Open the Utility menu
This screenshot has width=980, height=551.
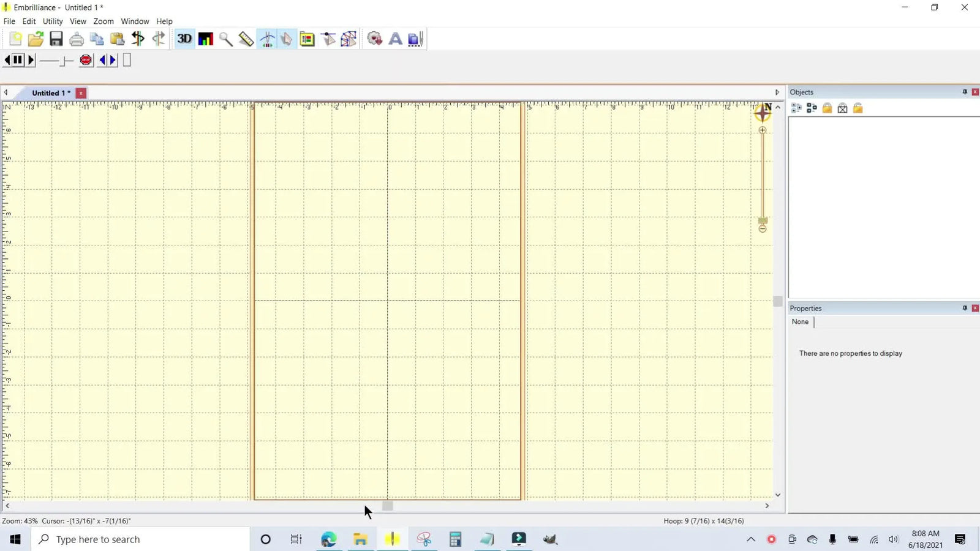click(53, 21)
